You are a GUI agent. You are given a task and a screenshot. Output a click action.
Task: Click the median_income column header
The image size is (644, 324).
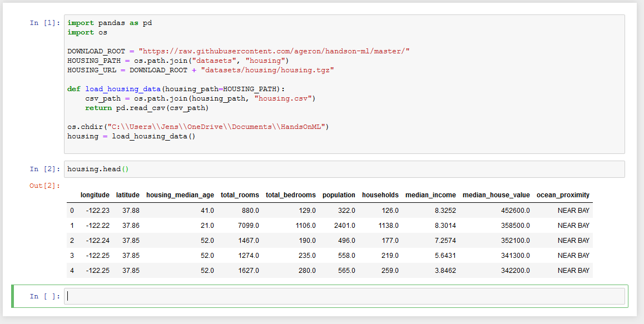430,195
